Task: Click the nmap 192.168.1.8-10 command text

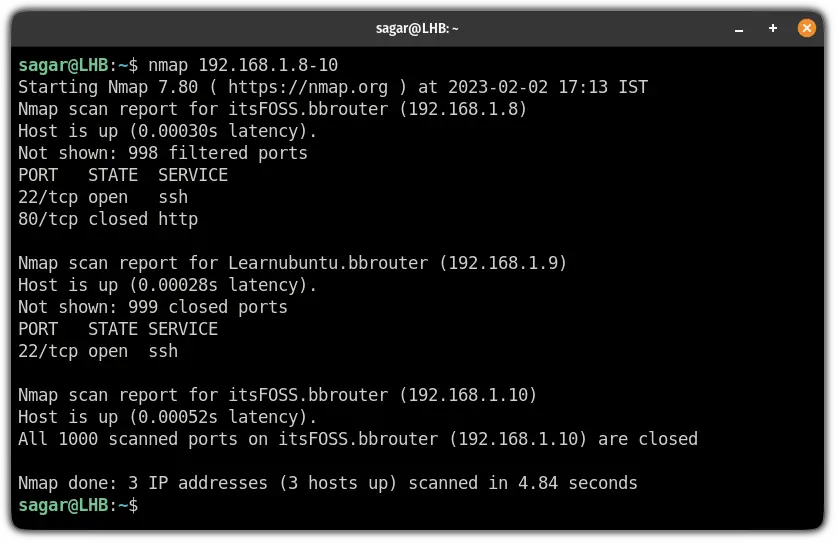Action: [x=243, y=65]
